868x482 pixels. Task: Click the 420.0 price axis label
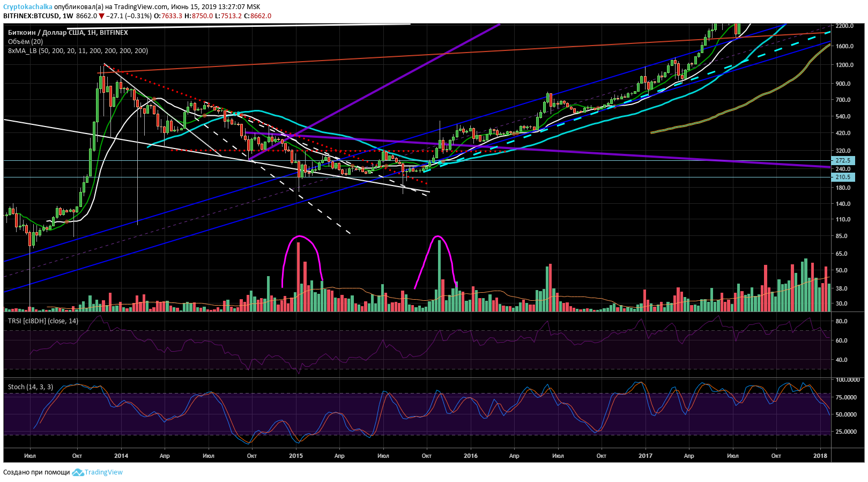pyautogui.click(x=843, y=133)
